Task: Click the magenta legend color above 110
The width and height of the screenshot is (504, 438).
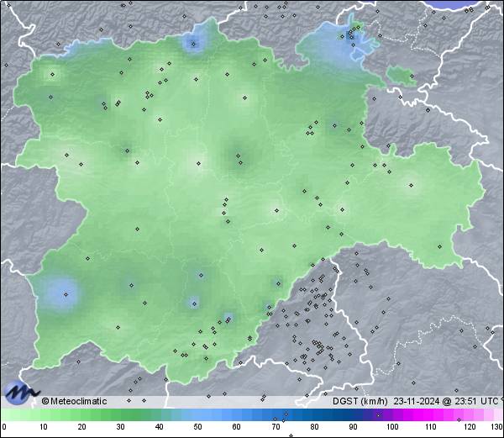Action: click(x=431, y=414)
